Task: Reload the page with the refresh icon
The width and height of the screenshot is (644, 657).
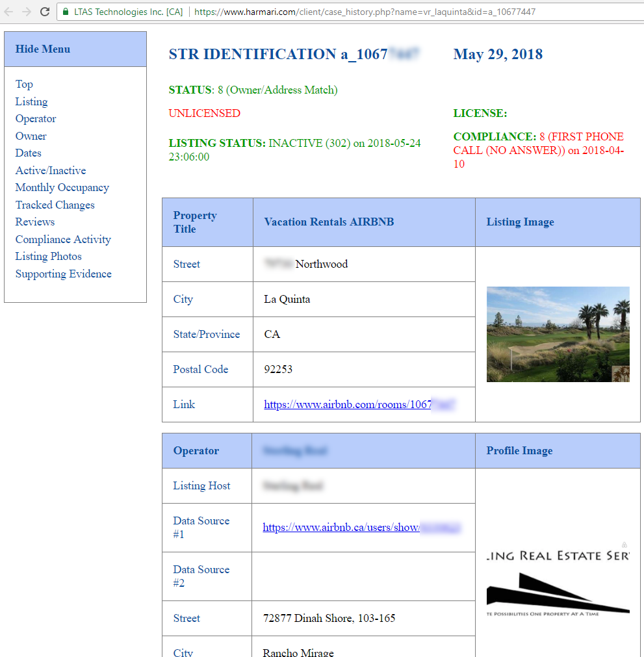Action: coord(45,12)
